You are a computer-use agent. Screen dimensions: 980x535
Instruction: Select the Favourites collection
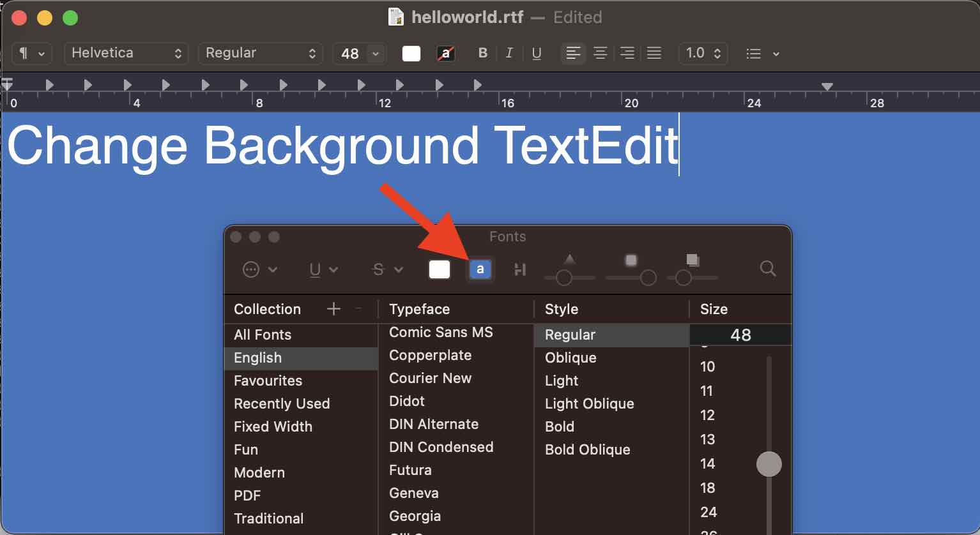pos(268,381)
